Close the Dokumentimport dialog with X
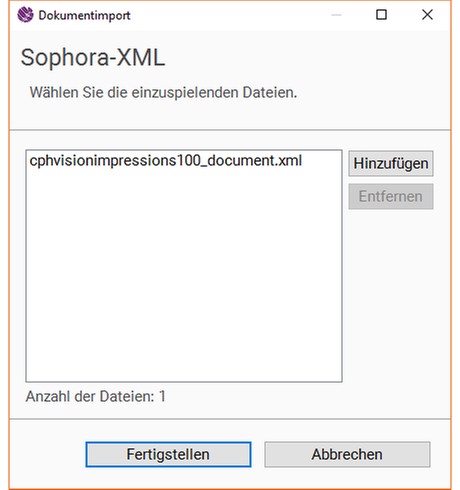 point(427,15)
